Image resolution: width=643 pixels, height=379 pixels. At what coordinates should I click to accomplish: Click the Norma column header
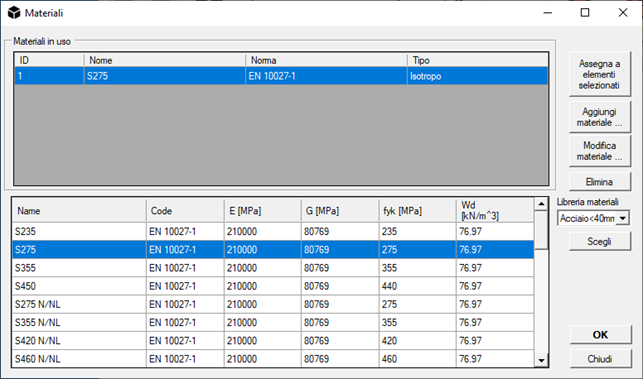326,60
